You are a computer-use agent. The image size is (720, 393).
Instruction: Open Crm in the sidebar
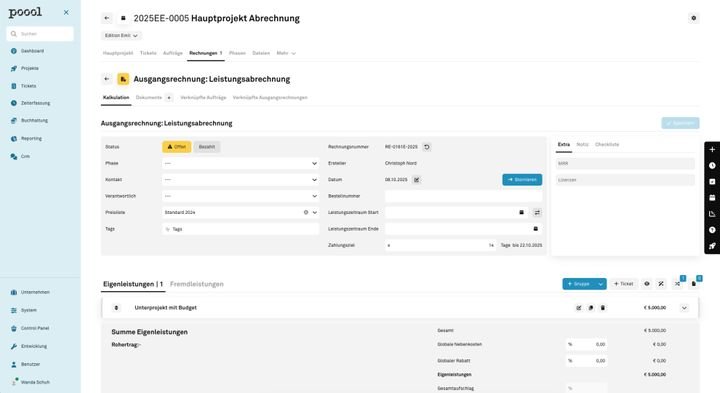coord(25,157)
